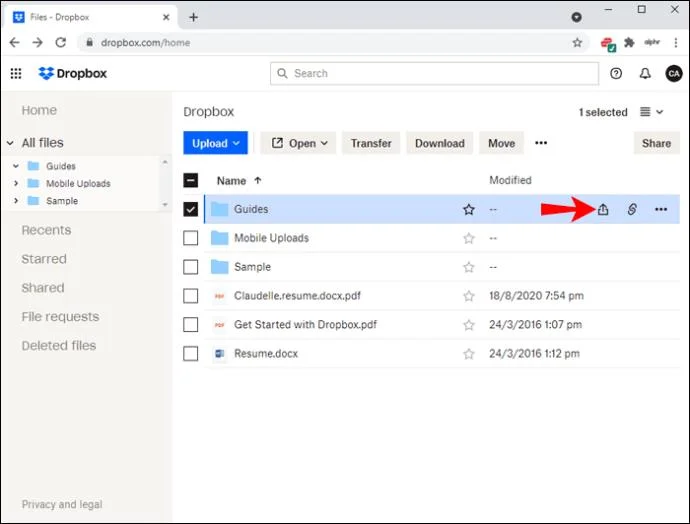Star Resume.docx file
The width and height of the screenshot is (690, 524).
click(469, 354)
